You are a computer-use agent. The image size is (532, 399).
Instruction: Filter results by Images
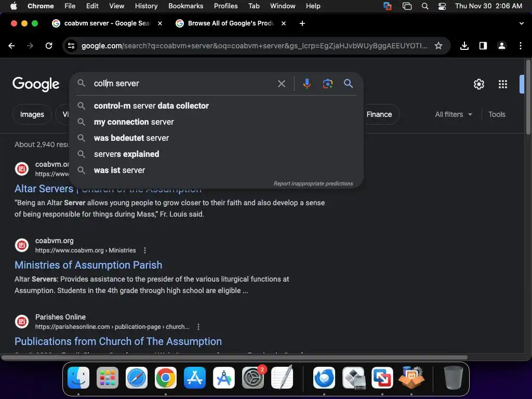(x=32, y=114)
